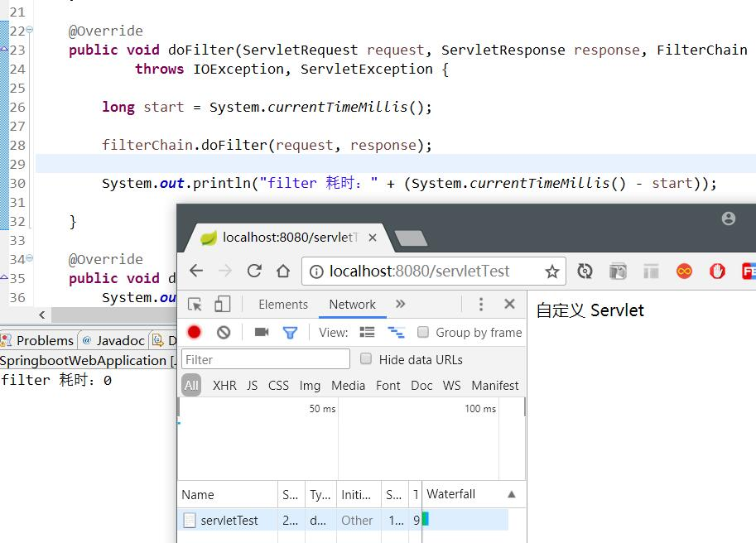
Task: Toggle the network filter funnel icon
Action: 290,333
